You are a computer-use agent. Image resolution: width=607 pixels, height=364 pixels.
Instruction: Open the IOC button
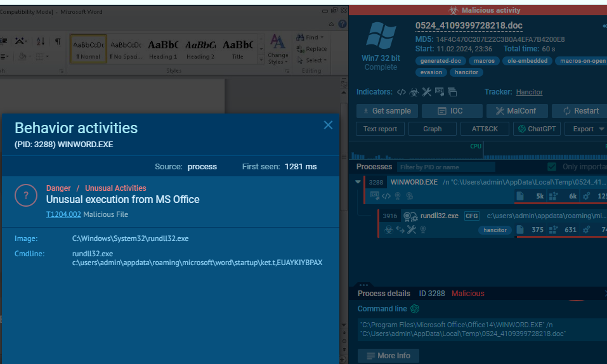pyautogui.click(x=452, y=111)
